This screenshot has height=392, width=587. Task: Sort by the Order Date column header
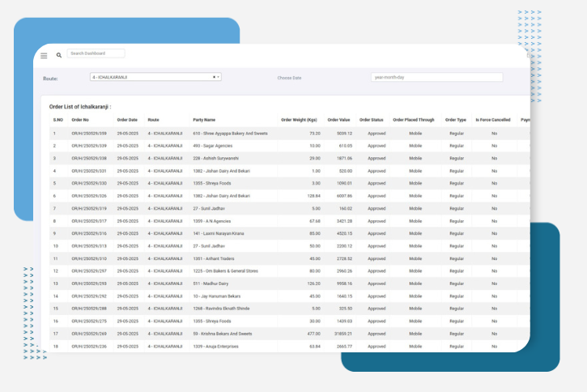pos(127,120)
